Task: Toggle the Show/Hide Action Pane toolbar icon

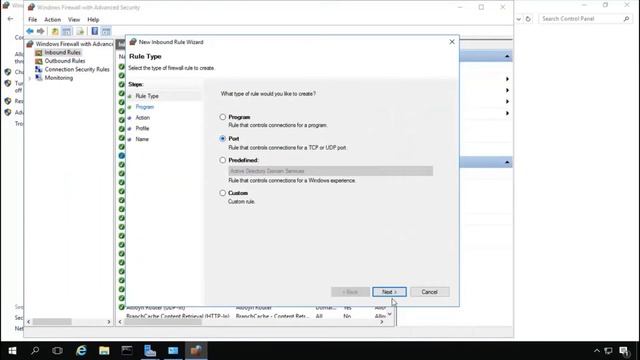Action: pyautogui.click(x=106, y=31)
